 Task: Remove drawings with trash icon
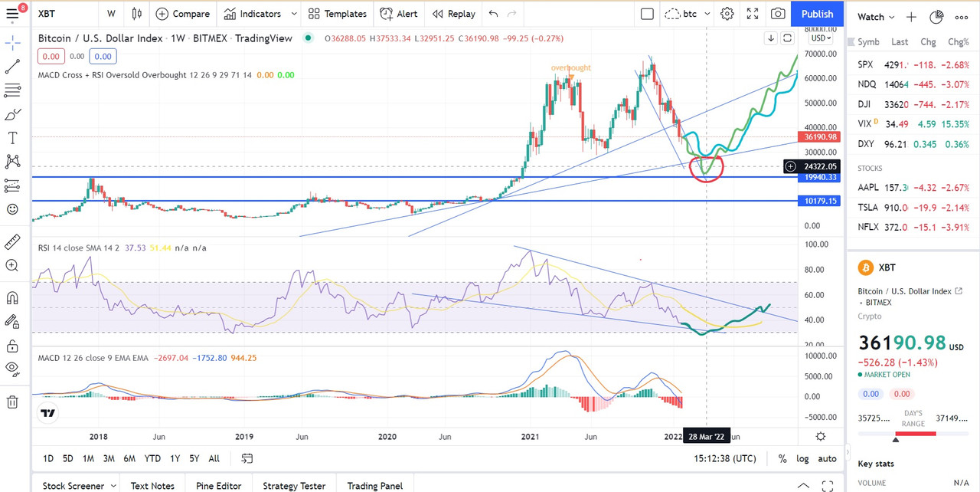point(12,402)
